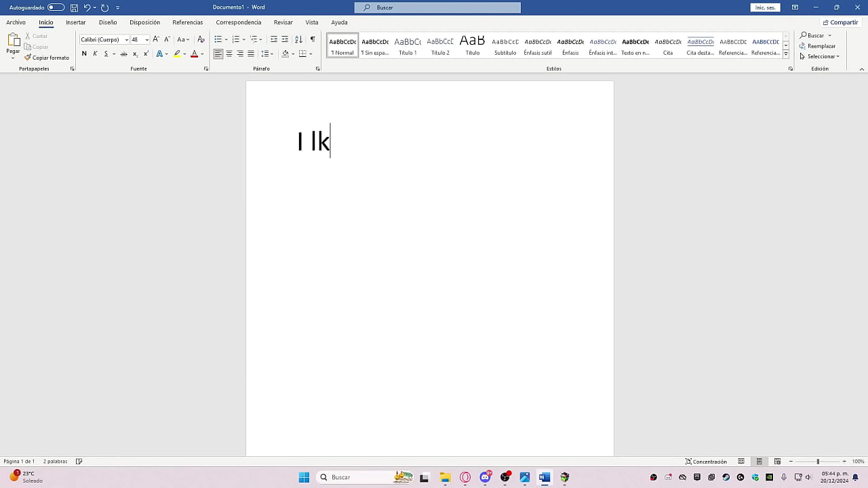Viewport: 868px width, 488px height.
Task: Click the Copiar formato paintbrush
Action: [46, 58]
